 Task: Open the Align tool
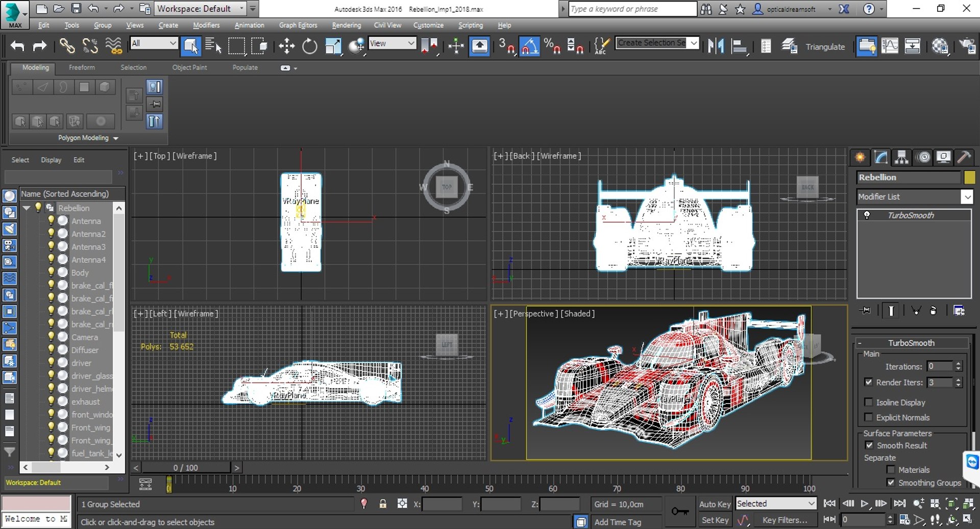tap(739, 46)
